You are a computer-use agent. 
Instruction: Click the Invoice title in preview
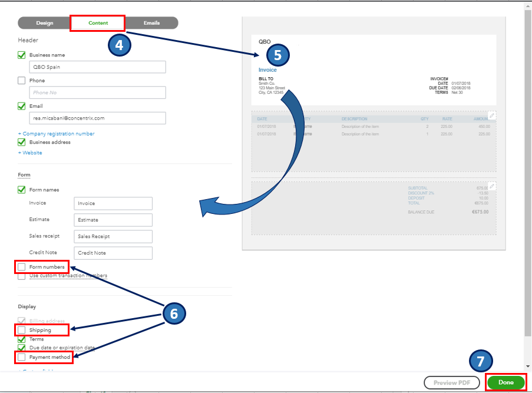(x=267, y=70)
